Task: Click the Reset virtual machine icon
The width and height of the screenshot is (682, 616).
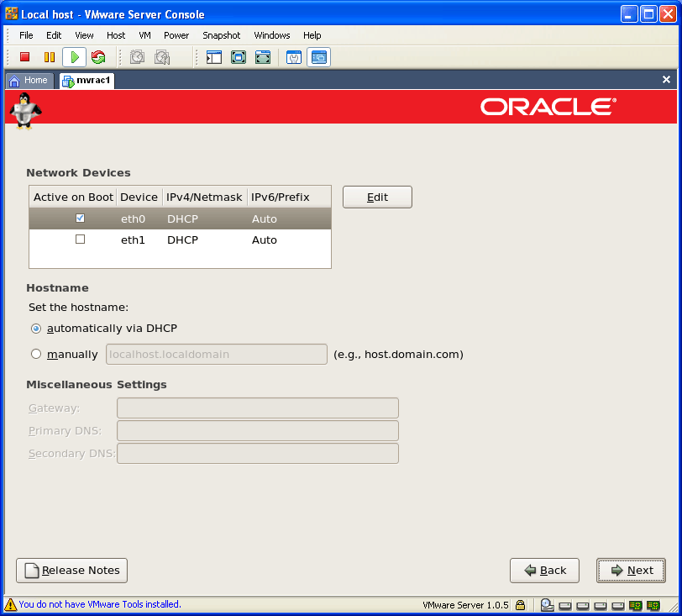Action: tap(98, 57)
